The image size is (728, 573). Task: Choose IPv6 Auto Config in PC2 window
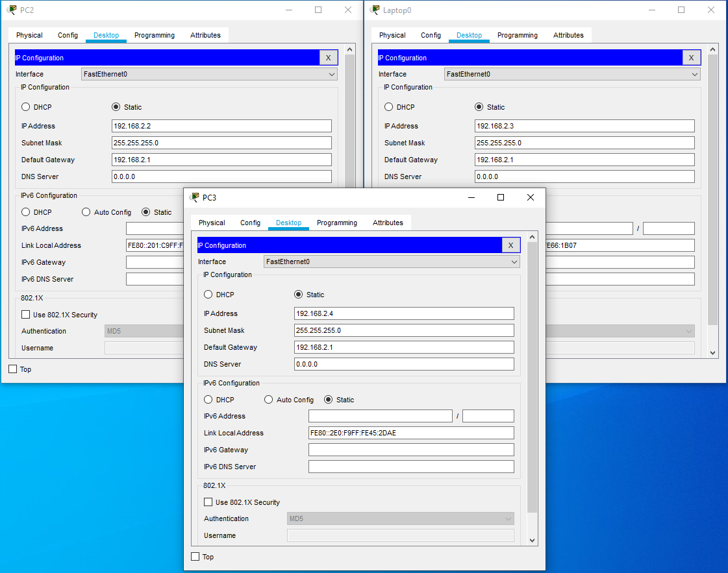(x=86, y=212)
